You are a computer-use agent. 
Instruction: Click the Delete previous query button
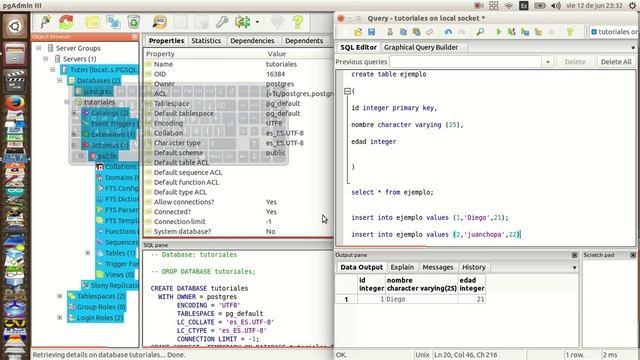(575, 62)
